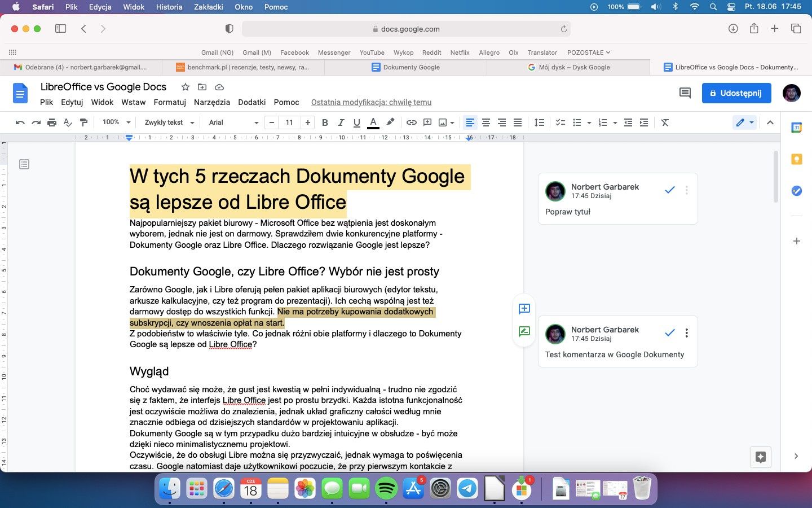Open the Wstaw menu
812x508 pixels.
coord(134,102)
